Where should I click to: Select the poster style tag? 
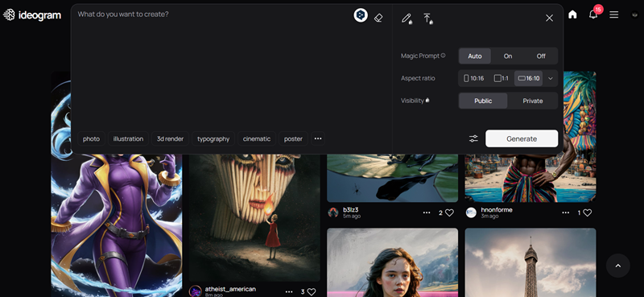(x=293, y=139)
